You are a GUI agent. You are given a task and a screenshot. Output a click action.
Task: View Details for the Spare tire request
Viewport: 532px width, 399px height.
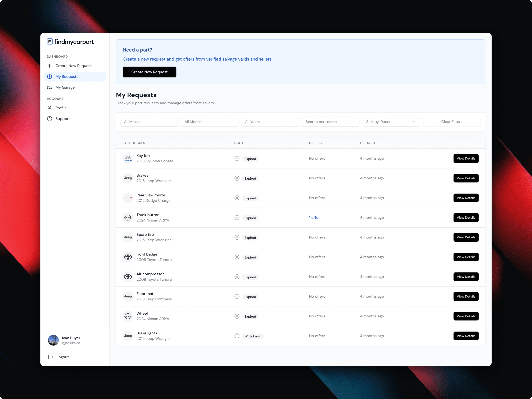point(466,237)
